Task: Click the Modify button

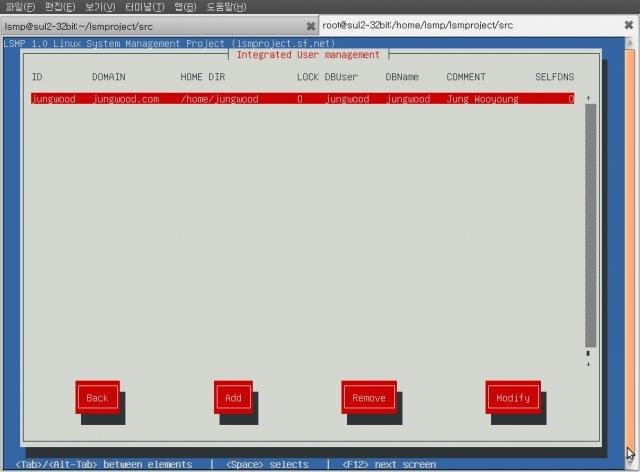Action: click(x=513, y=398)
